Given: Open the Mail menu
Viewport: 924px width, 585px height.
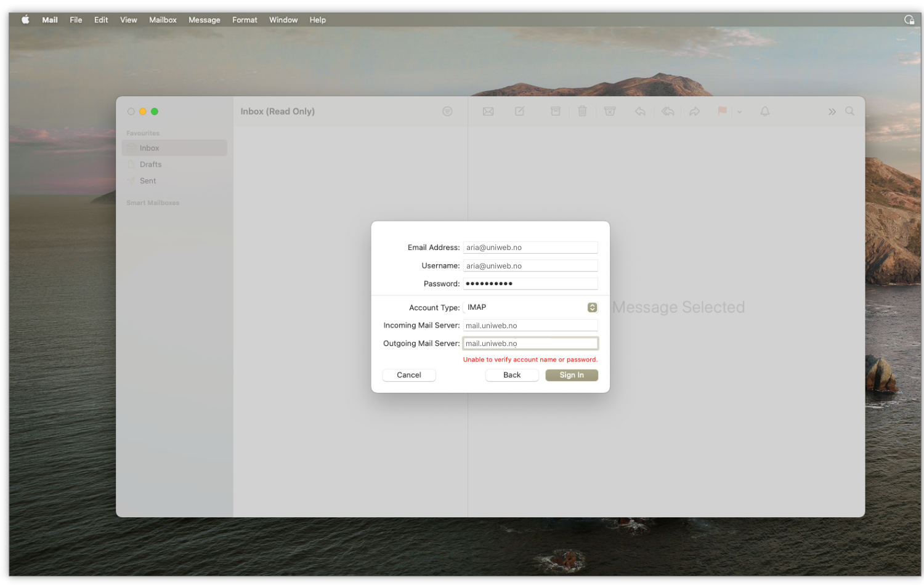Looking at the screenshot, I should click(x=50, y=20).
